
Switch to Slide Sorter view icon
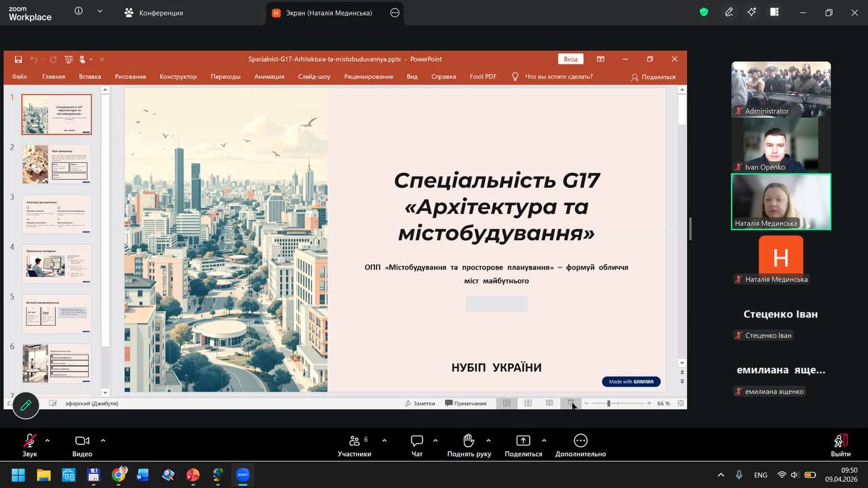(528, 403)
